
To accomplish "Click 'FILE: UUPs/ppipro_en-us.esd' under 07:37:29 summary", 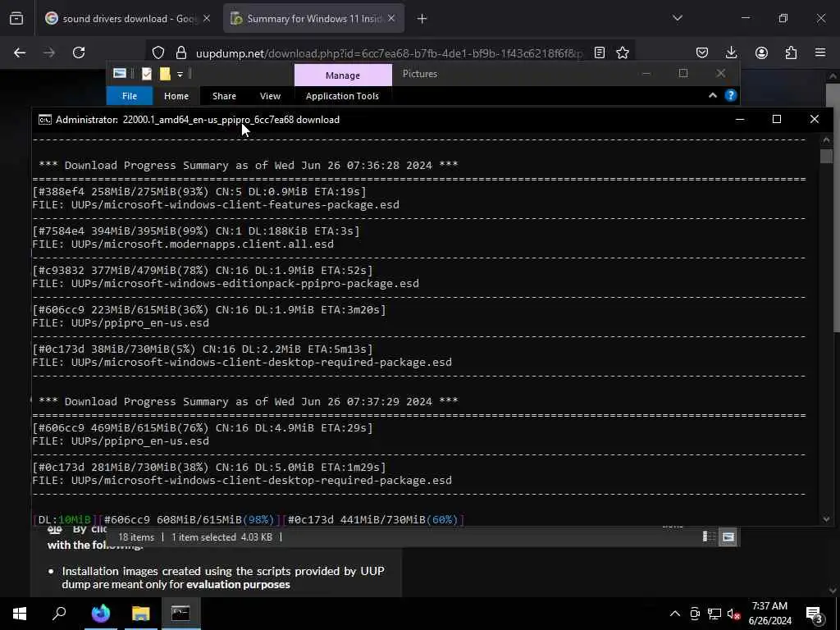I will 121,441.
